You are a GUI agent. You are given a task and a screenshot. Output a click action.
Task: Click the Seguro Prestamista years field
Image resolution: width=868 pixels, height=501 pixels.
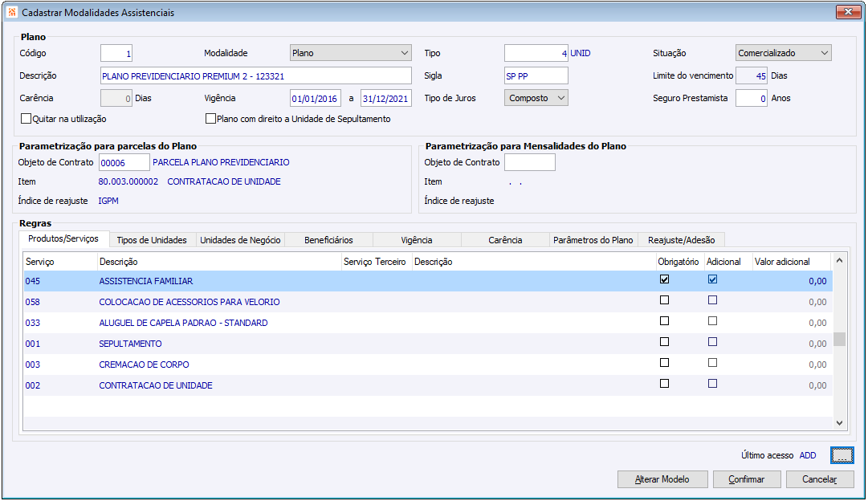point(752,99)
